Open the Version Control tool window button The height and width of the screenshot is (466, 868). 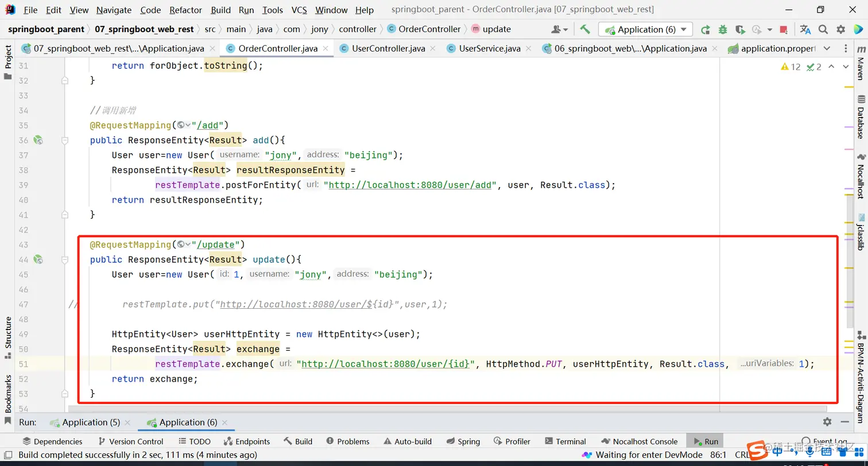pyautogui.click(x=131, y=441)
